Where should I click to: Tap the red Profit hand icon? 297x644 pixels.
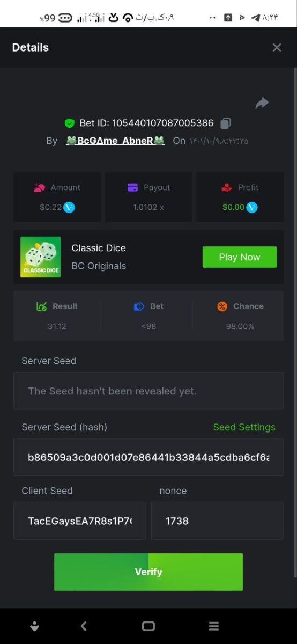226,187
